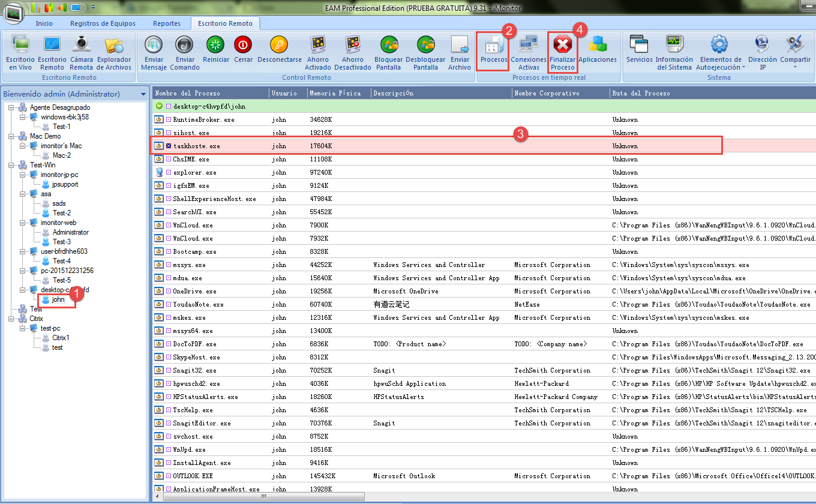
Task: Open the Enviar Comando command tool
Action: click(185, 53)
